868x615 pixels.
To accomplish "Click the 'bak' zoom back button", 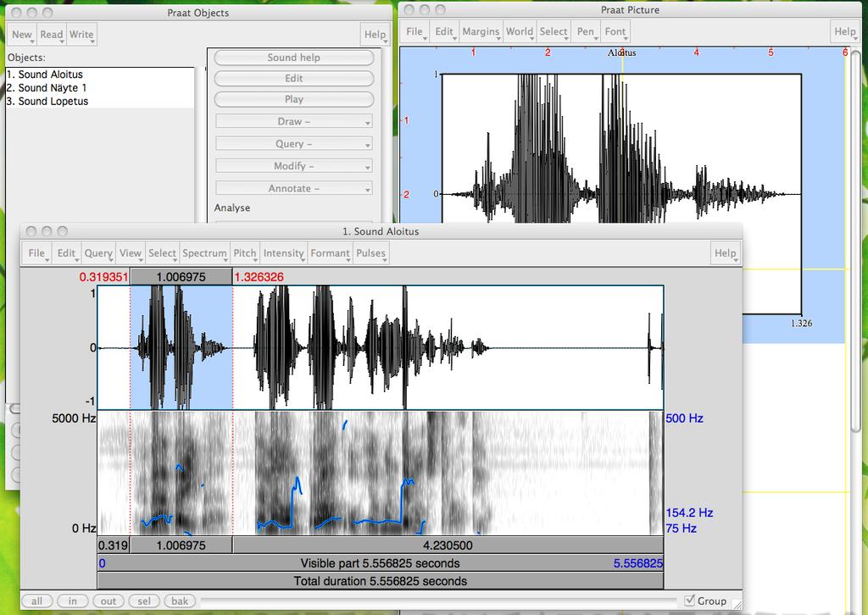I will (180, 601).
